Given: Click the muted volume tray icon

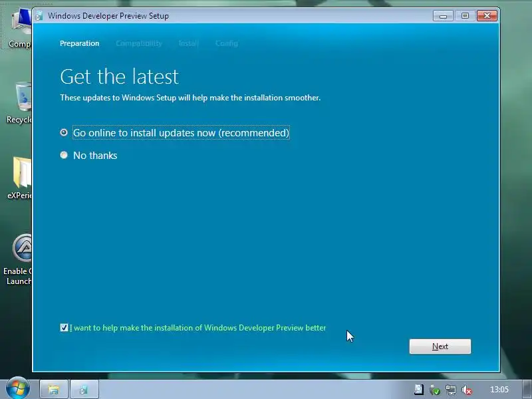Looking at the screenshot, I should coord(467,390).
